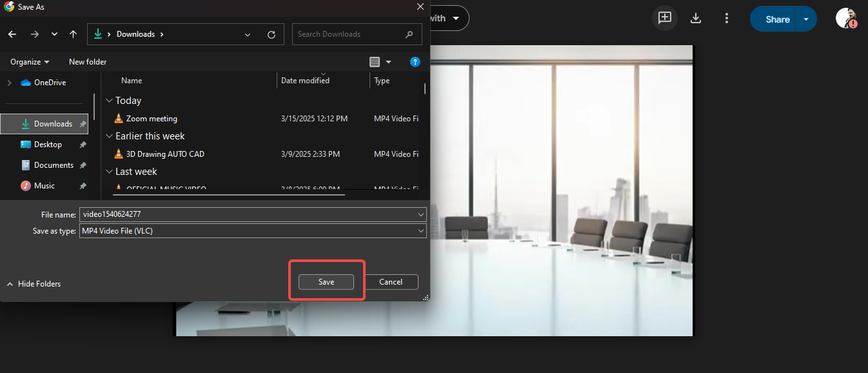Viewport: 868px width, 373px height.
Task: Click date 3/15/2025 12:12 PM
Action: [314, 119]
